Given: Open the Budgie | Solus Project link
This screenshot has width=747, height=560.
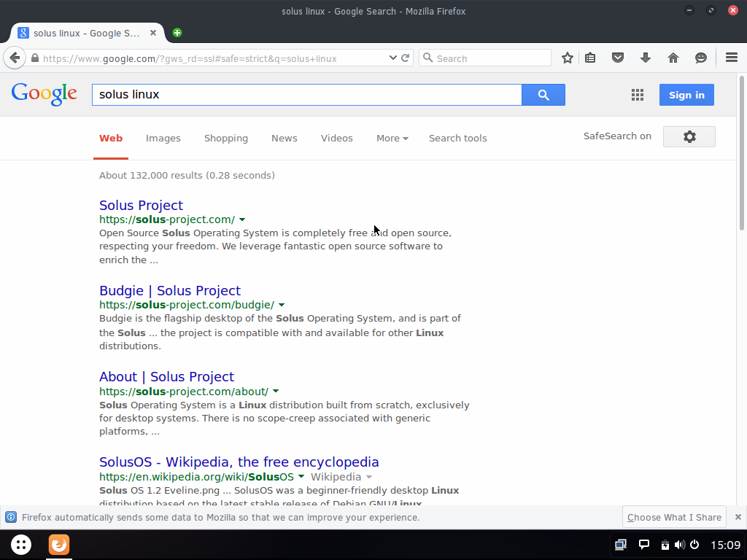Looking at the screenshot, I should (x=170, y=290).
